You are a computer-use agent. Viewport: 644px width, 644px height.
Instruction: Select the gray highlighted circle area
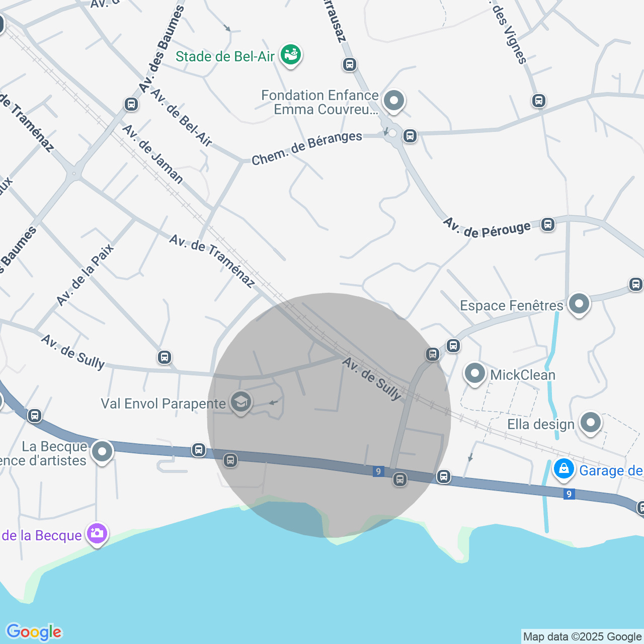(x=329, y=415)
